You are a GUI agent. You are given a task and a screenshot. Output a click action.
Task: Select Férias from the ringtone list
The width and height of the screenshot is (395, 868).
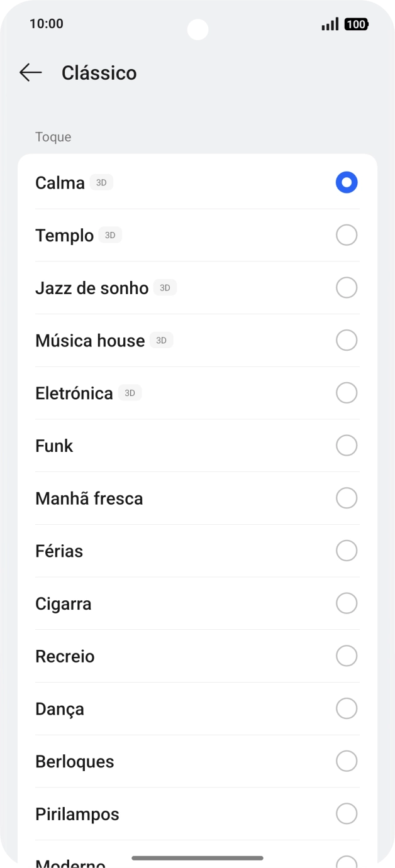click(347, 551)
